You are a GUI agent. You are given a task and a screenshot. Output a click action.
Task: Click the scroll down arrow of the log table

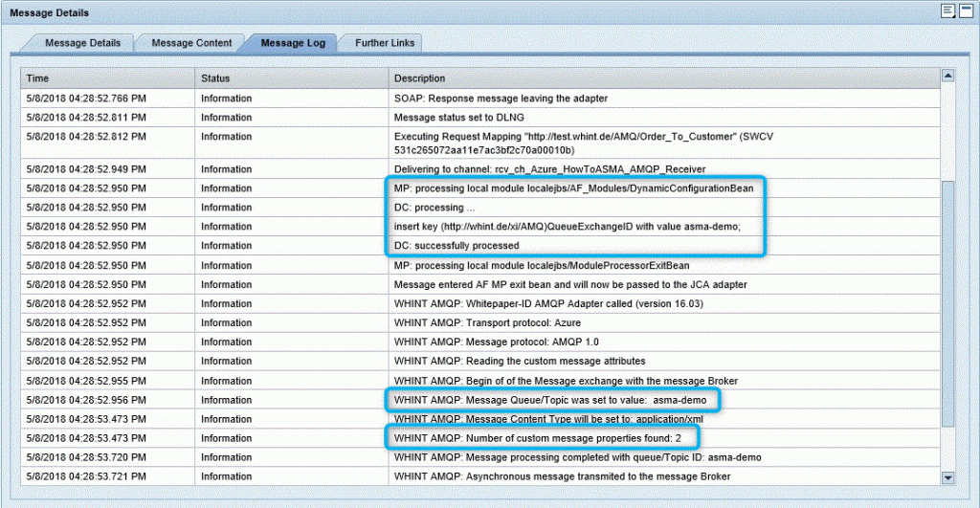[947, 478]
